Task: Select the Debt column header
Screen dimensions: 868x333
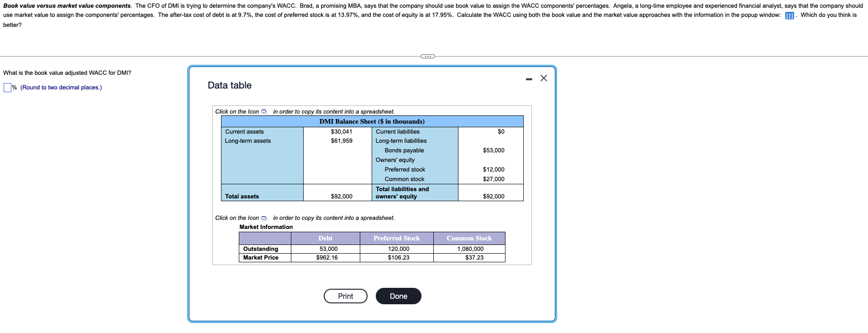Action: click(x=325, y=238)
